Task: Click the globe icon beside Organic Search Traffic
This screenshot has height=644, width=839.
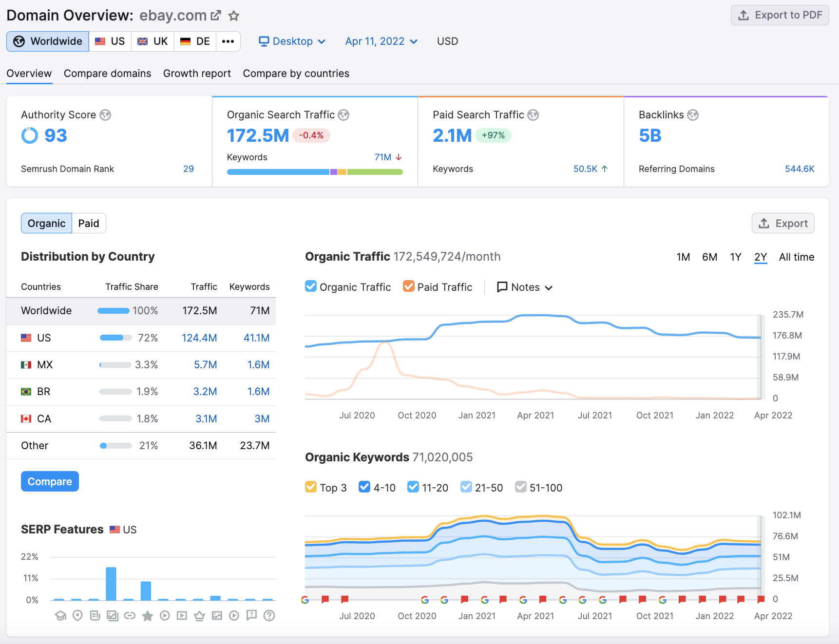Action: tap(343, 115)
